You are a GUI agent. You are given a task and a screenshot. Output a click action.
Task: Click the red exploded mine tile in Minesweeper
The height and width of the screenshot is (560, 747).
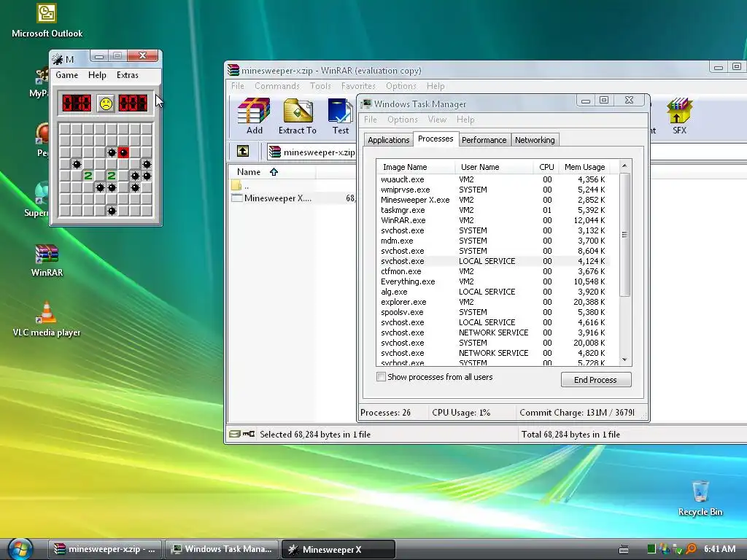123,152
